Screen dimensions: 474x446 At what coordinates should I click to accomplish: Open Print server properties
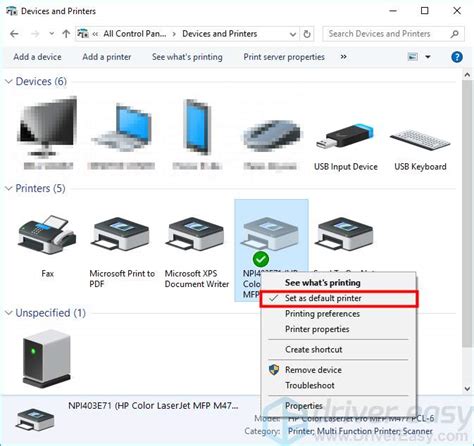pyautogui.click(x=284, y=57)
